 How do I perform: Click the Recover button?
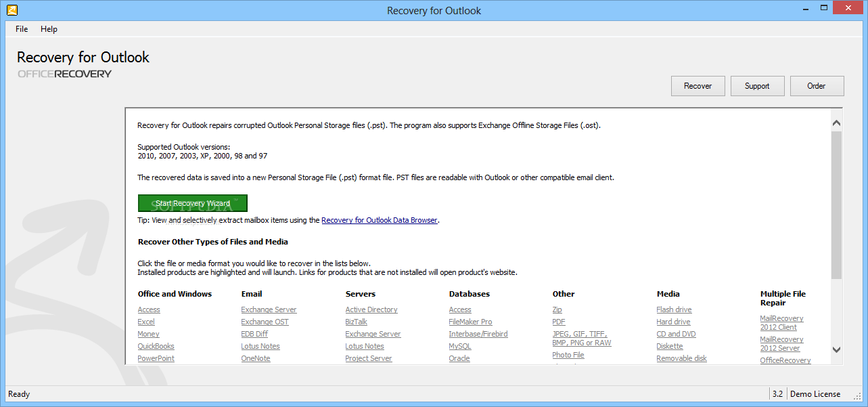(698, 86)
